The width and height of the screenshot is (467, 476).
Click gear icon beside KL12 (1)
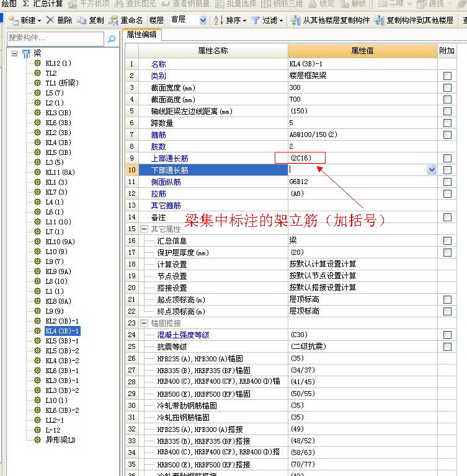(37, 63)
